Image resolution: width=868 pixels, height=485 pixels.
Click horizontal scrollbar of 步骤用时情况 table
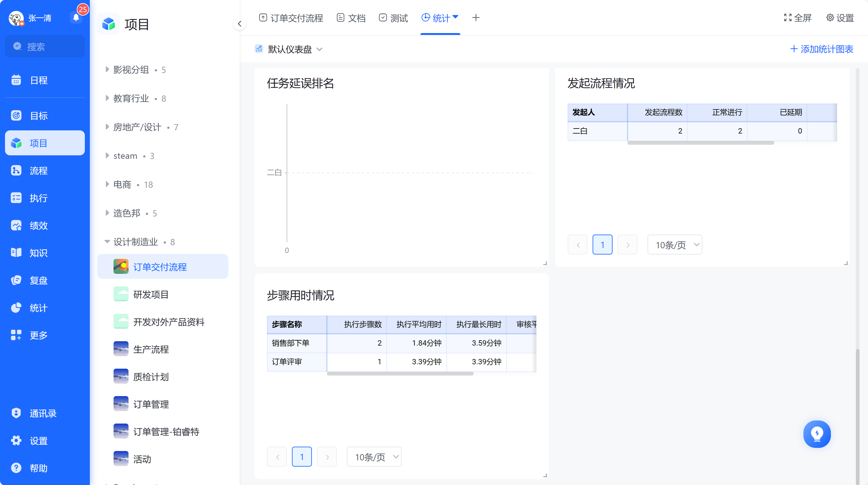[400, 373]
